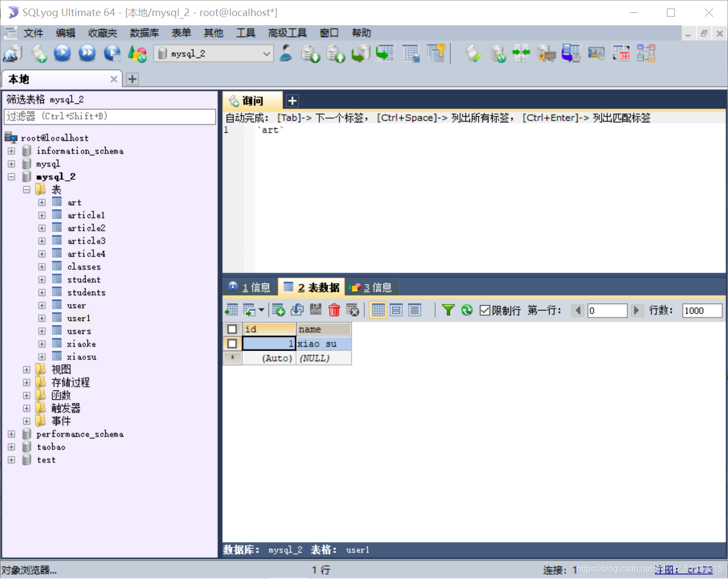Image resolution: width=728 pixels, height=579 pixels.
Task: Click the refresh object browser icon
Action: pos(138,54)
